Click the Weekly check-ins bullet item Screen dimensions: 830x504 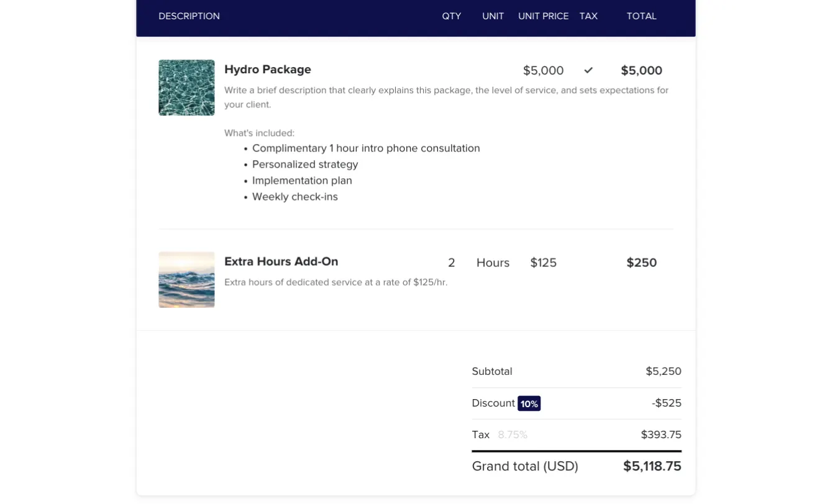click(294, 197)
